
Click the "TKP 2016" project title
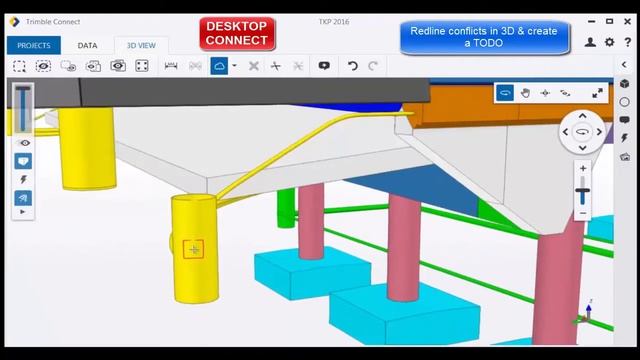click(x=334, y=22)
